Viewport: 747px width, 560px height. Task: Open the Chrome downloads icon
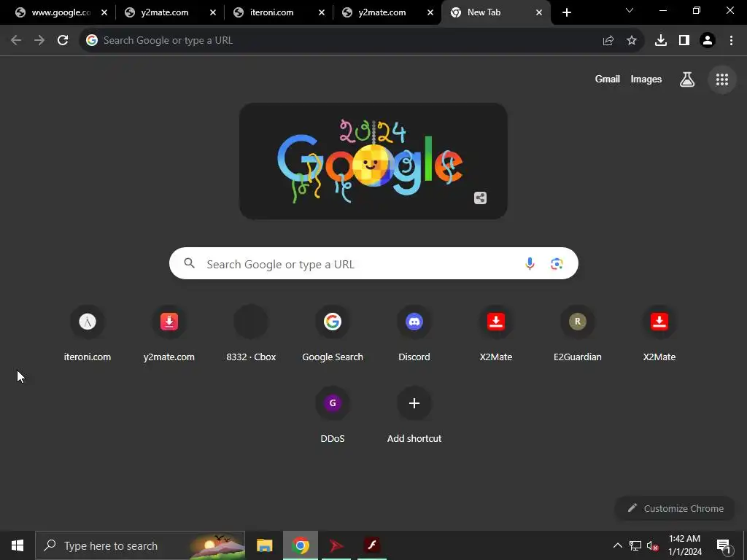point(661,41)
